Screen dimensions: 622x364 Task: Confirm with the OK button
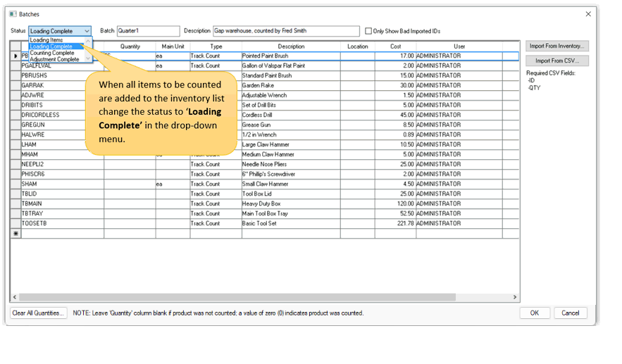pyautogui.click(x=535, y=313)
